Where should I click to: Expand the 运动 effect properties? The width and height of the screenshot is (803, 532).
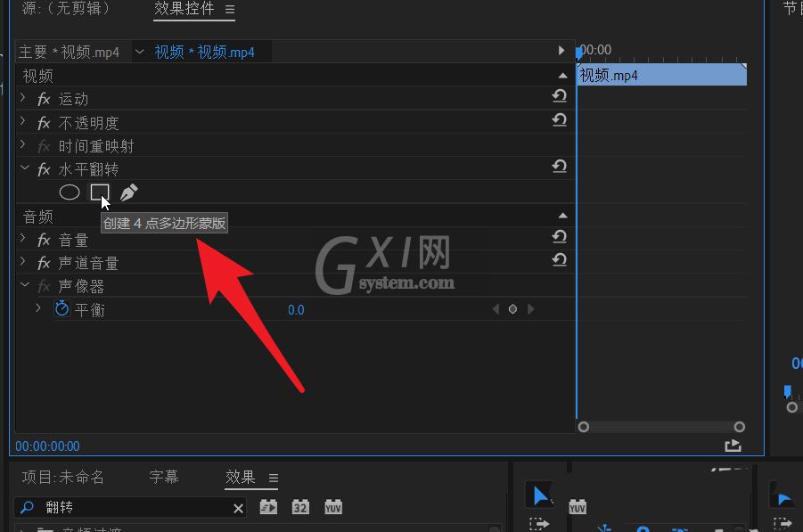[22, 97]
